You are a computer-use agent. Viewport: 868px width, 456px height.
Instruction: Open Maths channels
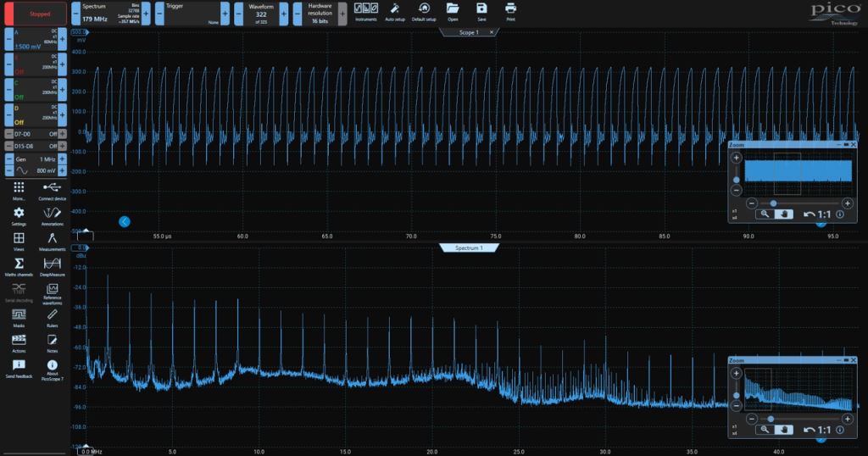point(19,267)
